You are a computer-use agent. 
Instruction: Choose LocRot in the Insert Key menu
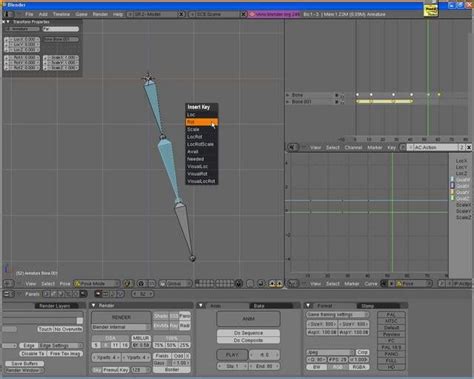tap(201, 137)
